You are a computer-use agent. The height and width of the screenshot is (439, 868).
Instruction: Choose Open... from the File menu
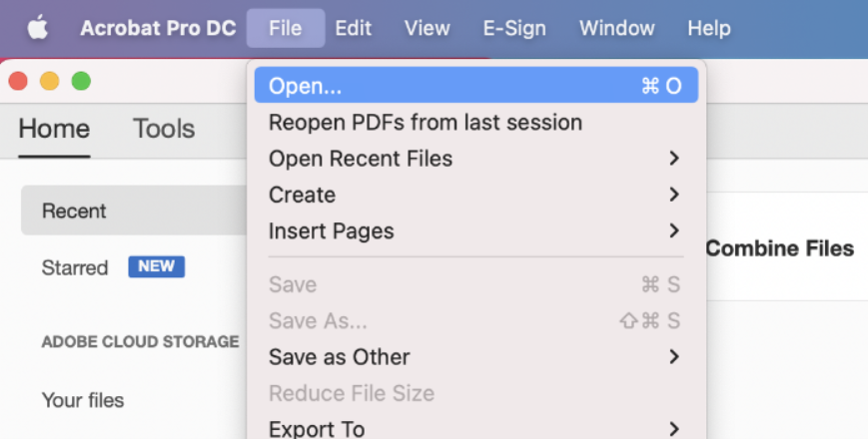tap(305, 86)
